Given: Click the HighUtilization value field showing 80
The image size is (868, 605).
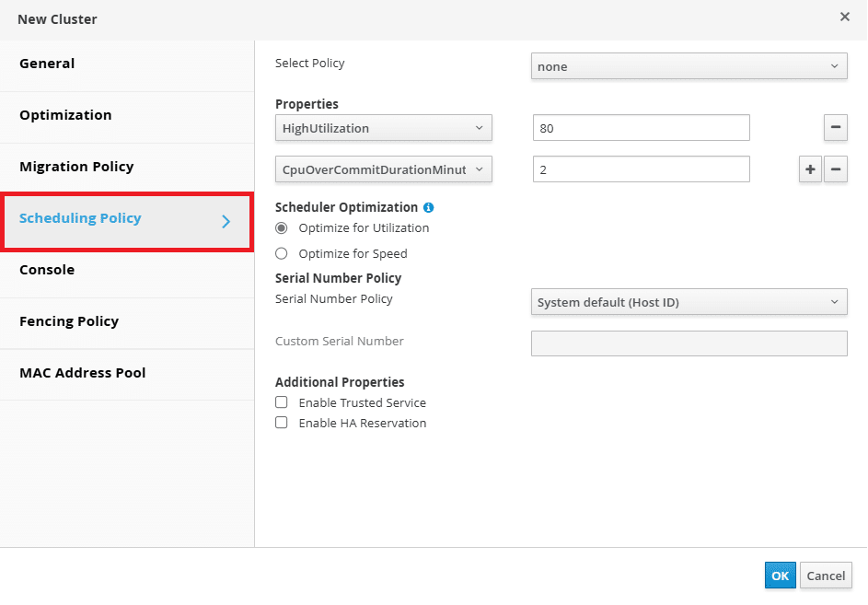Looking at the screenshot, I should 641,128.
